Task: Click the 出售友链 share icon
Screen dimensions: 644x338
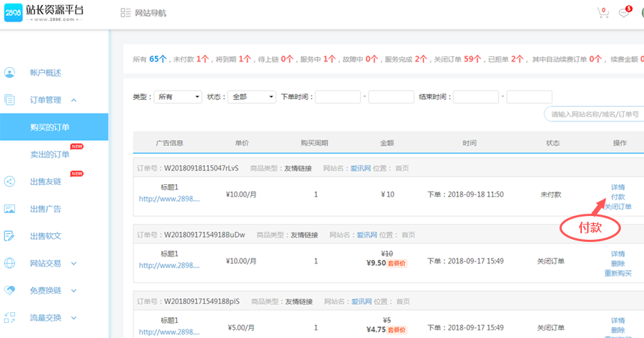Action: tap(10, 182)
